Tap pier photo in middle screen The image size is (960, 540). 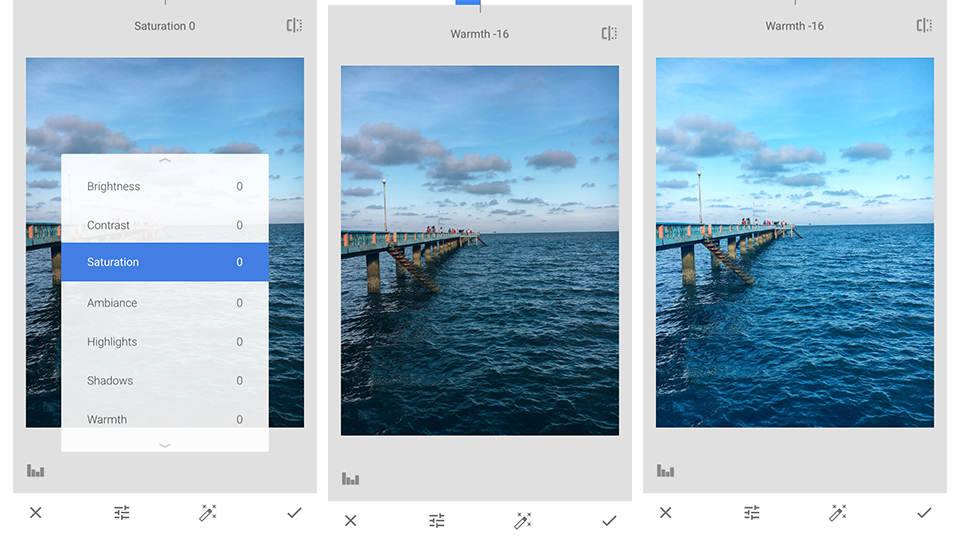point(480,250)
